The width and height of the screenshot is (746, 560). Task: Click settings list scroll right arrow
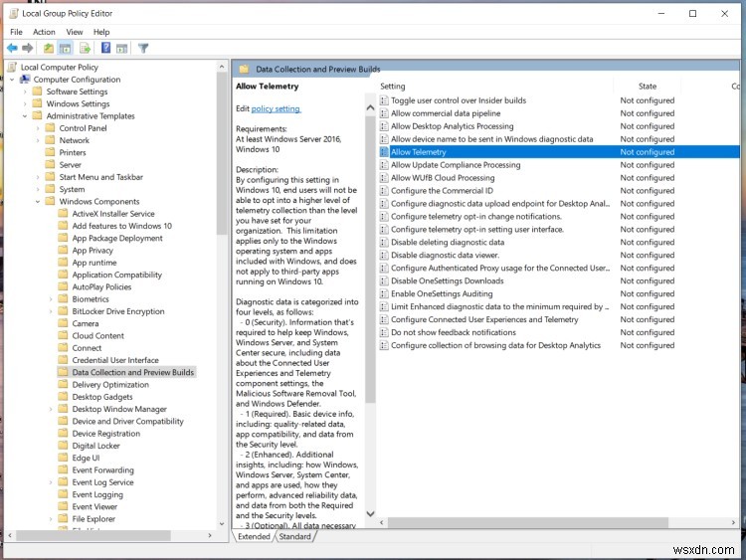click(x=733, y=522)
